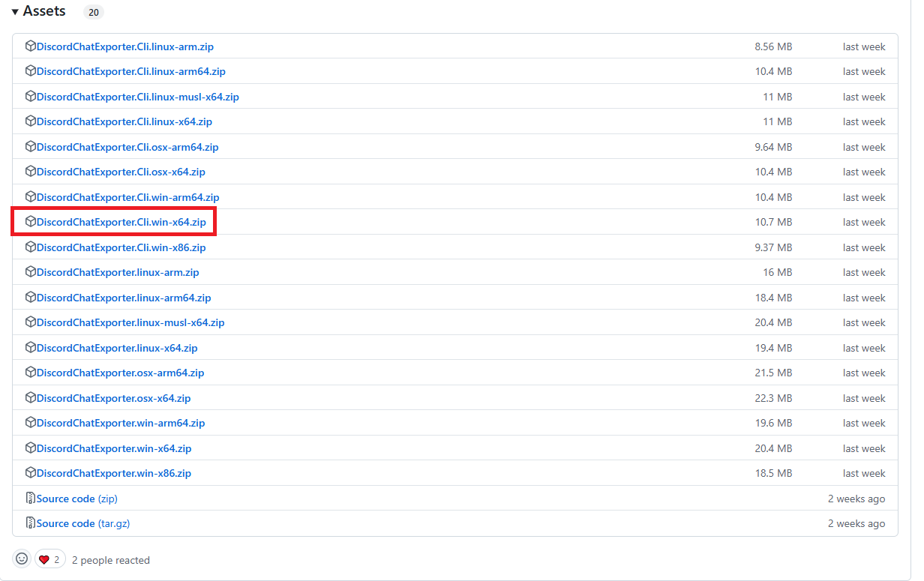Click the Assets count badge showing 20
924x581 pixels.
pos(94,12)
